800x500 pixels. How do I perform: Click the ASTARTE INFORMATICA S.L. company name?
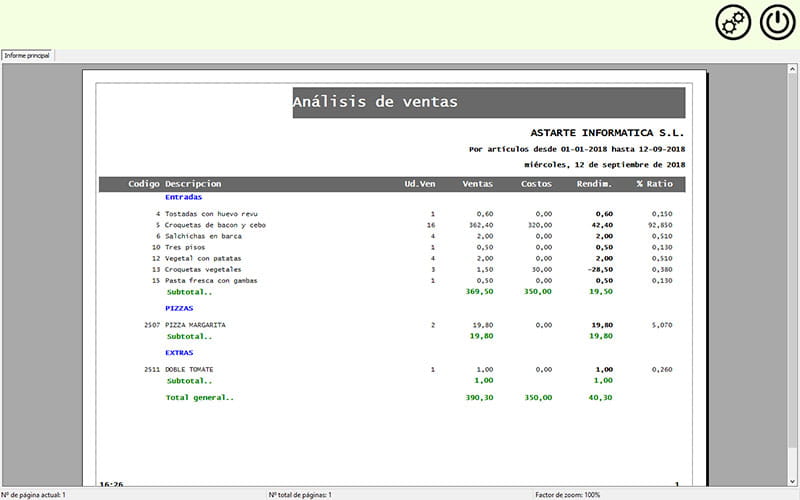(607, 132)
